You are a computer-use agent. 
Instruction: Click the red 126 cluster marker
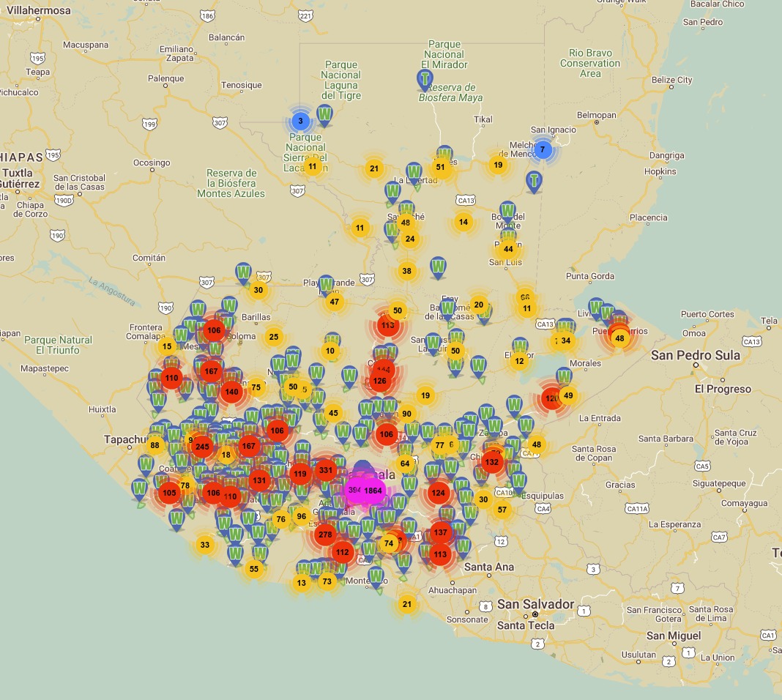click(379, 381)
